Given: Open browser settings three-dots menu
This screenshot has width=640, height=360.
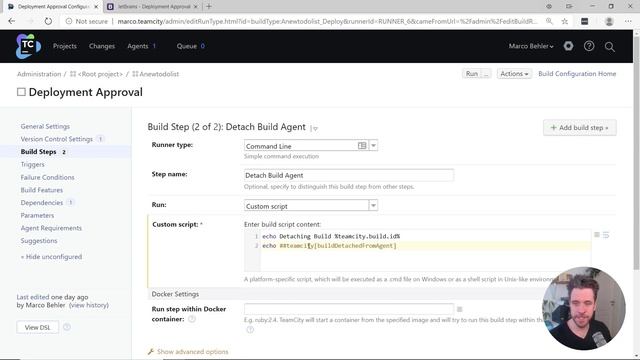Looking at the screenshot, I should click(x=628, y=21).
